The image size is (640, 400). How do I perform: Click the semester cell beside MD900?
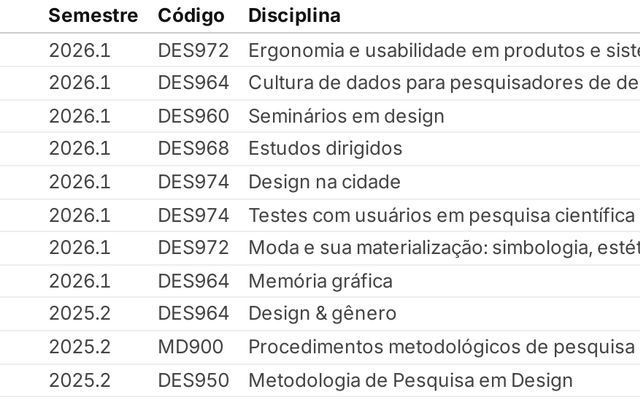click(x=80, y=347)
